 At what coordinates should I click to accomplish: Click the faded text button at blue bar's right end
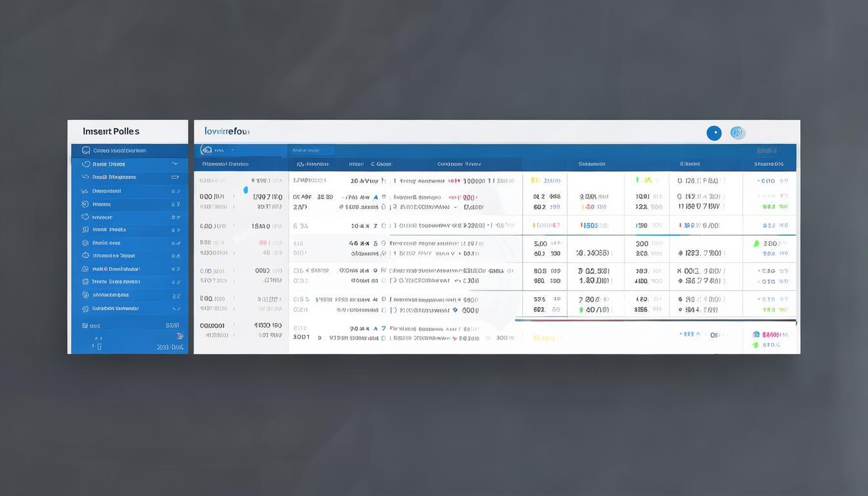(x=766, y=150)
